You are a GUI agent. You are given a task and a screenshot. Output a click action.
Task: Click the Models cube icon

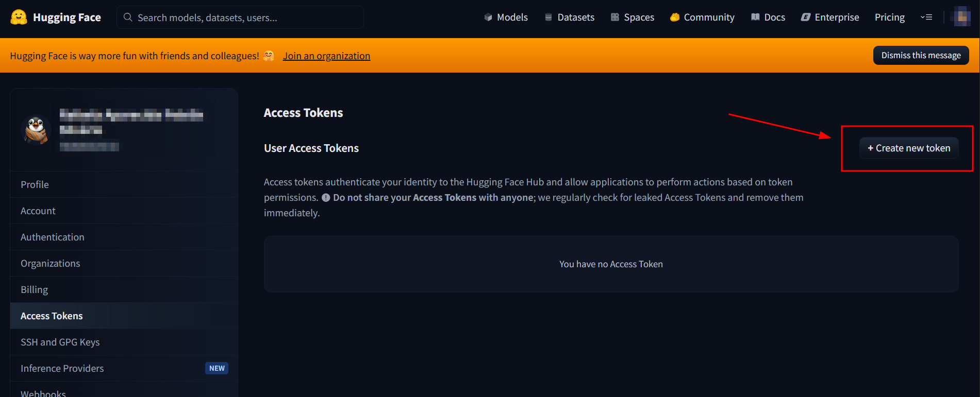pos(488,18)
